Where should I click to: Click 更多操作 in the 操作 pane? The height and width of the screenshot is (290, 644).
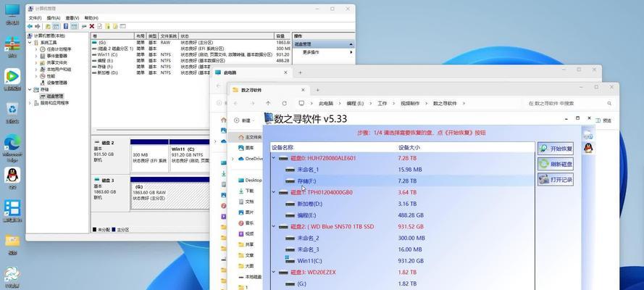point(311,52)
